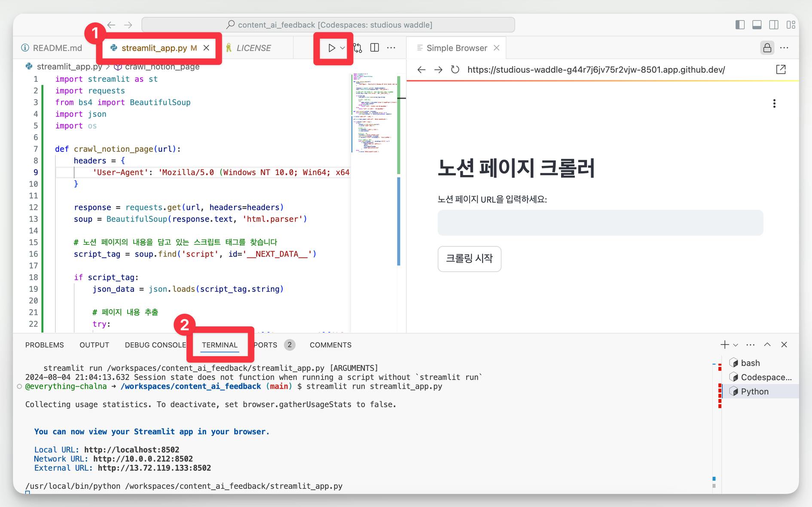The width and height of the screenshot is (812, 507).
Task: Click the 'import streamlit as st' code line
Action: 107,79
